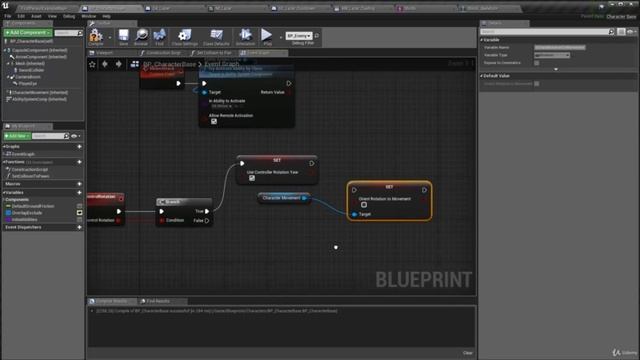Click the Simulation toolbar icon
The height and width of the screenshot is (360, 640).
tap(245, 37)
